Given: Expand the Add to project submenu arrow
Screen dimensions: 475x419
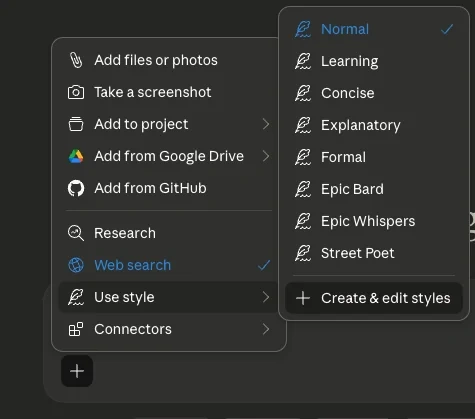Looking at the screenshot, I should tap(266, 124).
